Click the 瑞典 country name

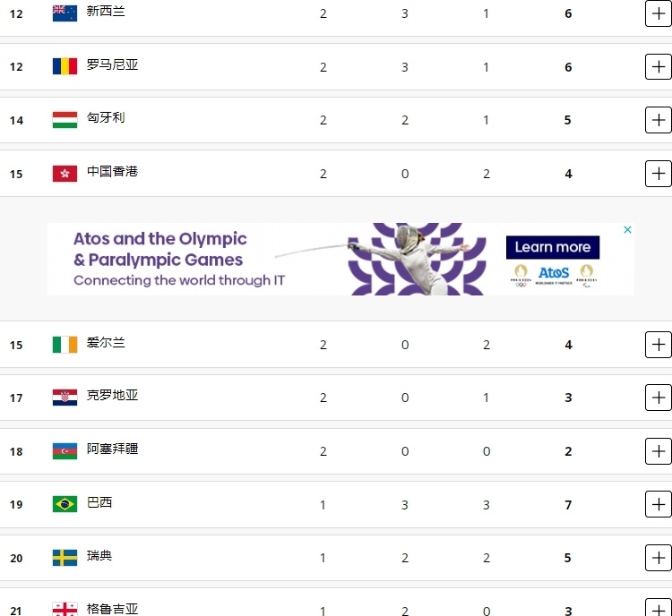point(99,556)
